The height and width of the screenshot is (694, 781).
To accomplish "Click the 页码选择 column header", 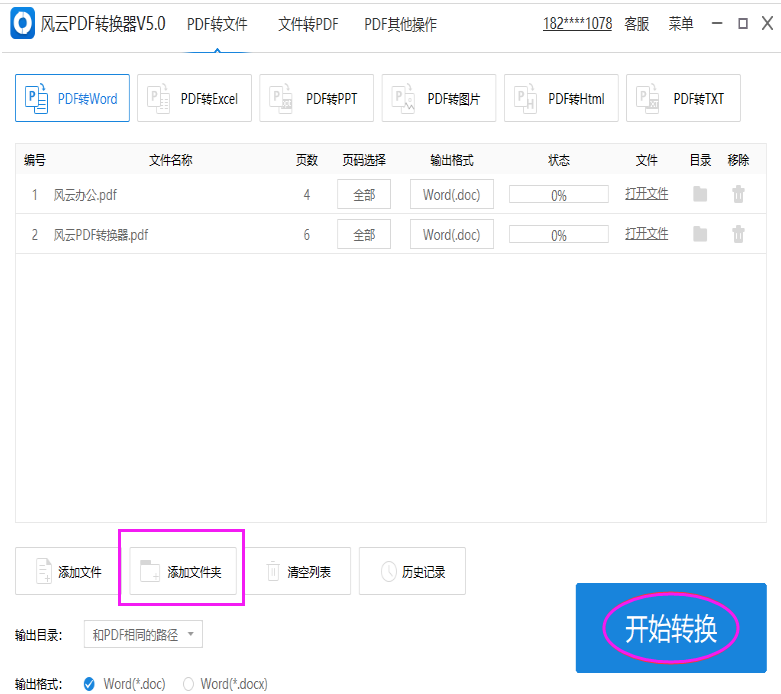I will [x=364, y=160].
